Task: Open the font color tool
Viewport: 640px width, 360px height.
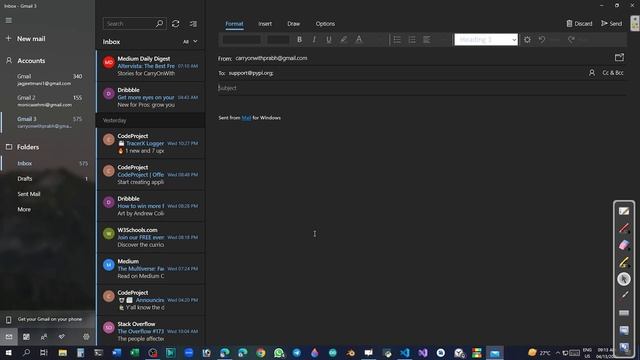Action: point(359,40)
